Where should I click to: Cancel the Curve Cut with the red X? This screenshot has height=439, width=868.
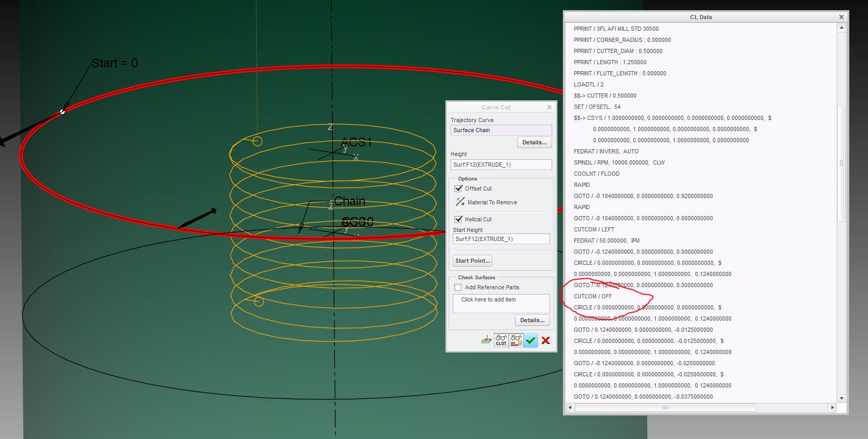tap(546, 340)
